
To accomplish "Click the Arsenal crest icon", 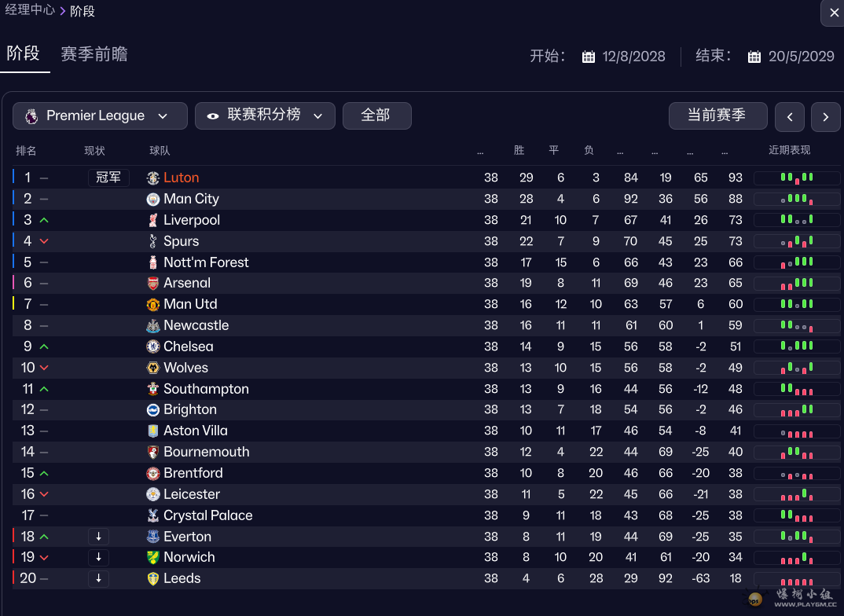I will point(153,284).
